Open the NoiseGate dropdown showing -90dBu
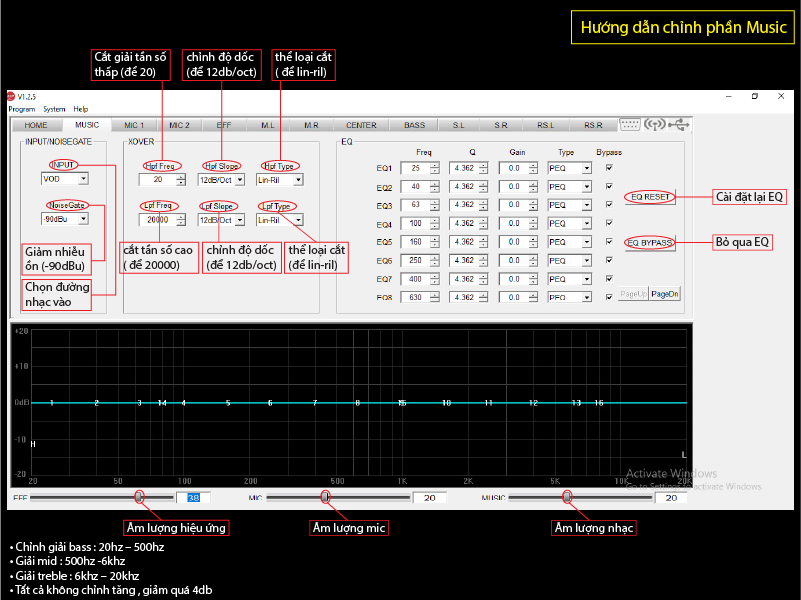The height and width of the screenshot is (600, 801). [65, 219]
